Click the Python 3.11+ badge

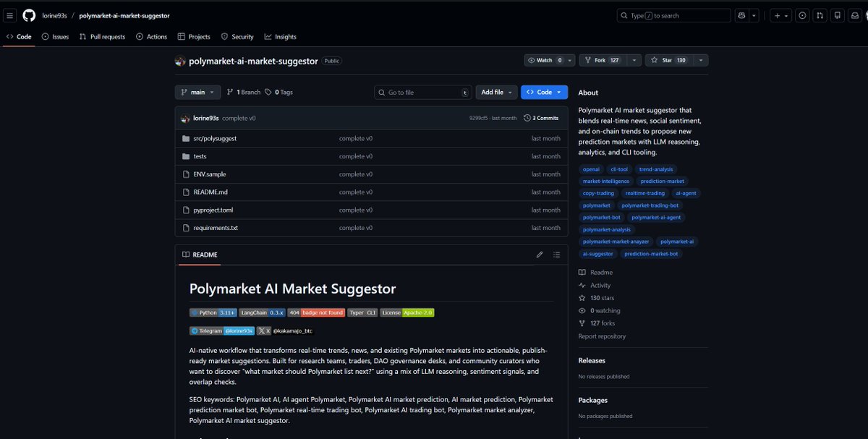[213, 312]
